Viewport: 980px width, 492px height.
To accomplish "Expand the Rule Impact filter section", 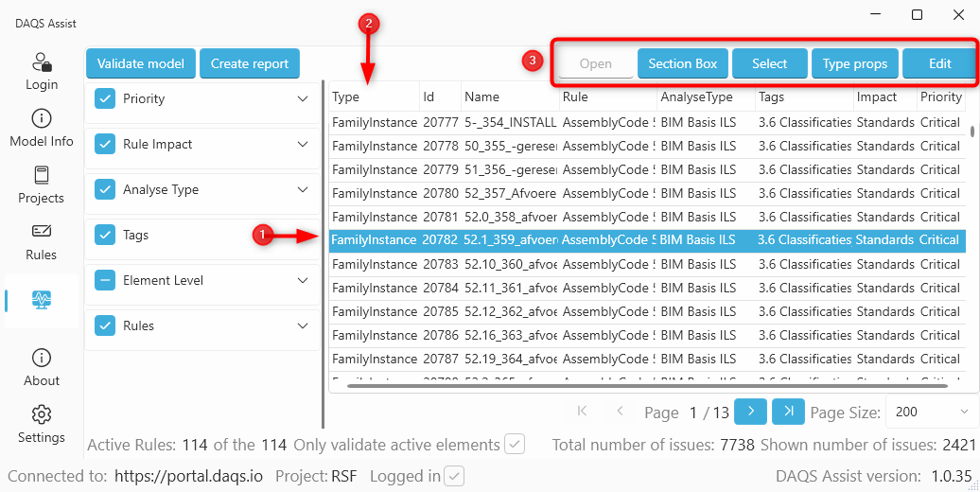I will pos(303,144).
